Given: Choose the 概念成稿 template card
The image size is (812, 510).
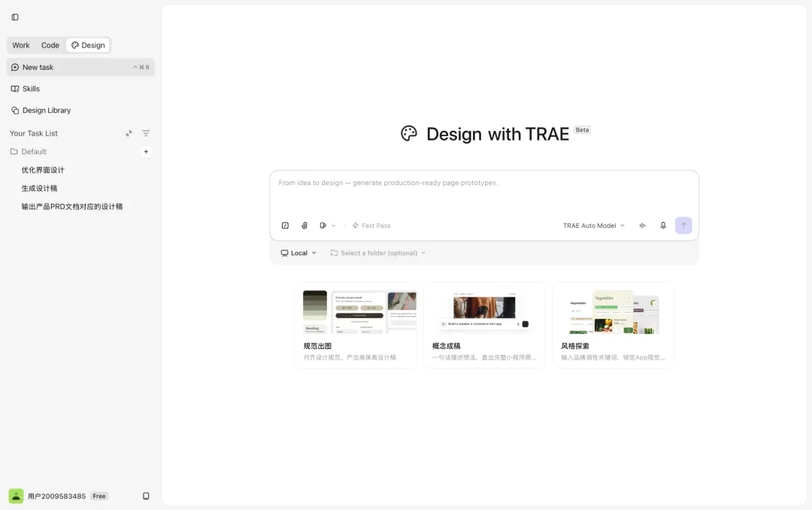Looking at the screenshot, I should pos(484,326).
